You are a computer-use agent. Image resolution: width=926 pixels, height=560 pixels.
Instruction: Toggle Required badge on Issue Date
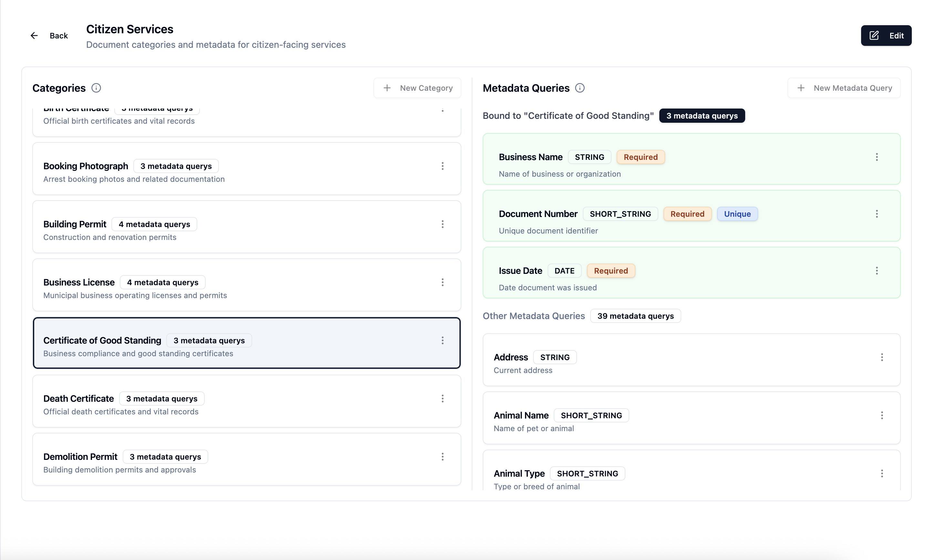coord(611,271)
